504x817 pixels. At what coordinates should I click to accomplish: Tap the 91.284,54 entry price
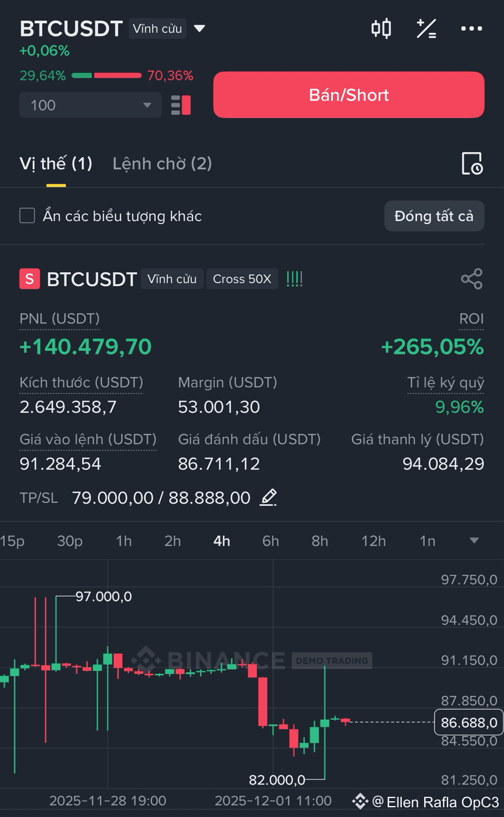(x=60, y=464)
